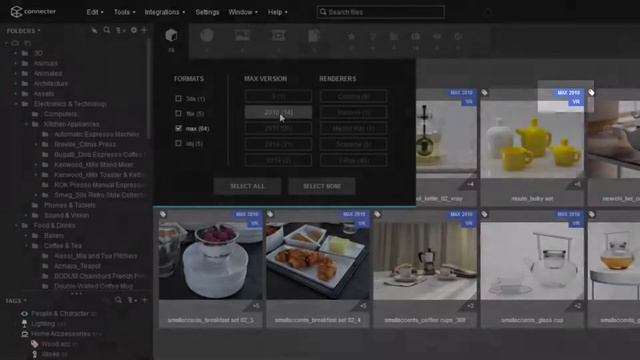Open the Help menu
Screen dimensions: 640x360
coord(278,12)
